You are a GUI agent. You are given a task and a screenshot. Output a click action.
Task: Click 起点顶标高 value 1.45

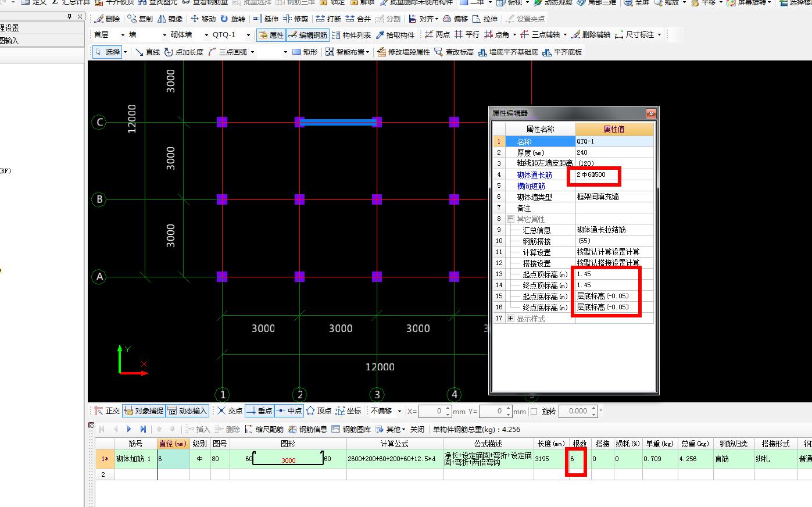tap(614, 274)
